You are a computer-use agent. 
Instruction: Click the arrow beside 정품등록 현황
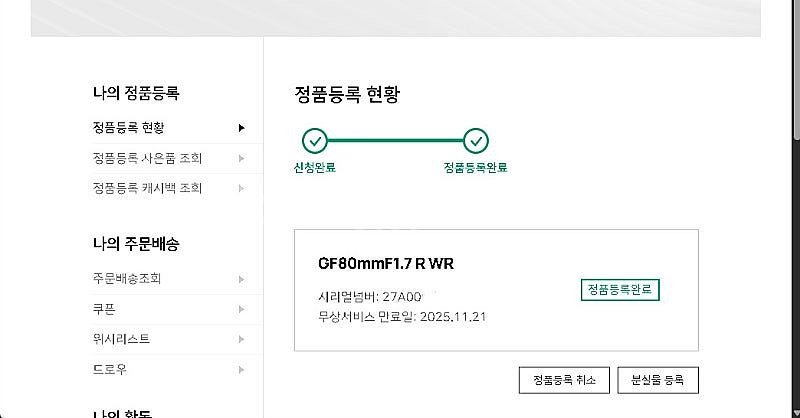241,128
